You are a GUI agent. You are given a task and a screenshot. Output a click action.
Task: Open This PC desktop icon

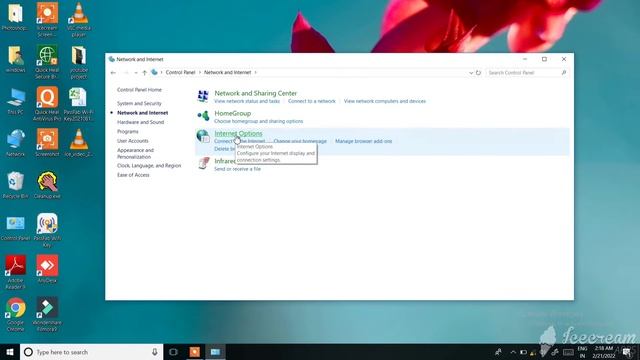point(16,102)
